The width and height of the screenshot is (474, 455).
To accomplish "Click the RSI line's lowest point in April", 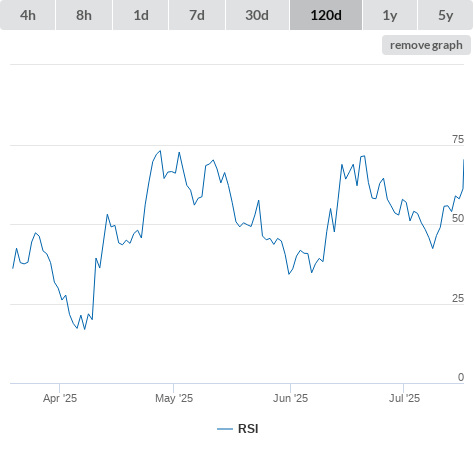I will click(x=84, y=329).
